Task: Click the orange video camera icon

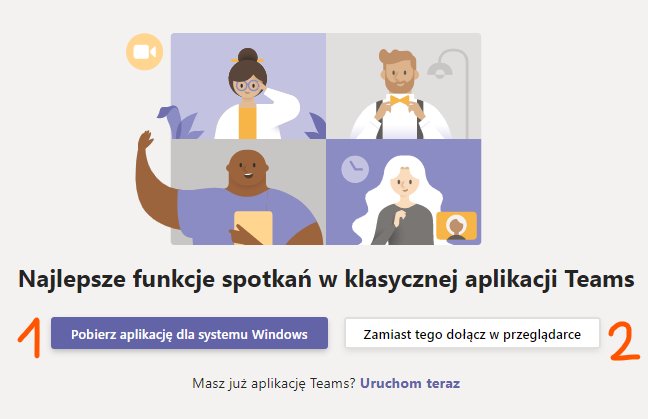Action: click(145, 52)
